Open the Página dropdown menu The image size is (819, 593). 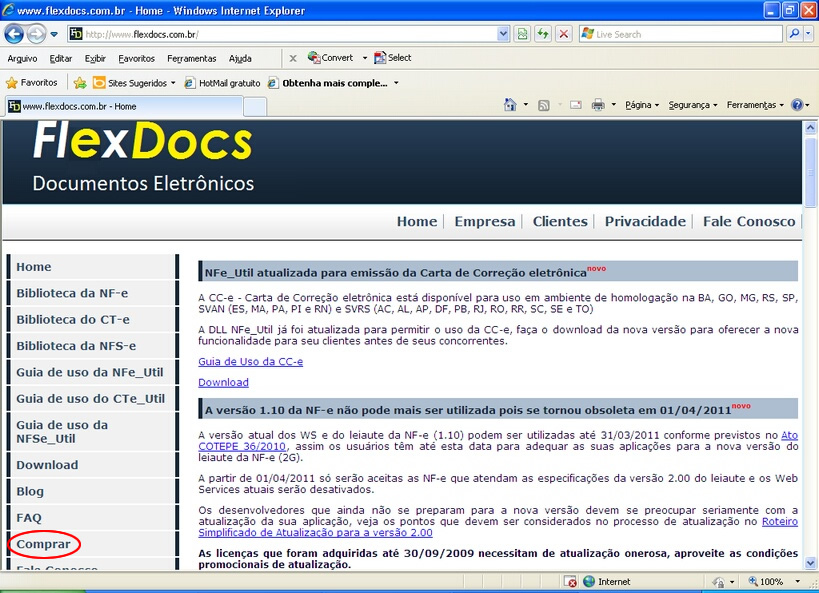point(640,104)
